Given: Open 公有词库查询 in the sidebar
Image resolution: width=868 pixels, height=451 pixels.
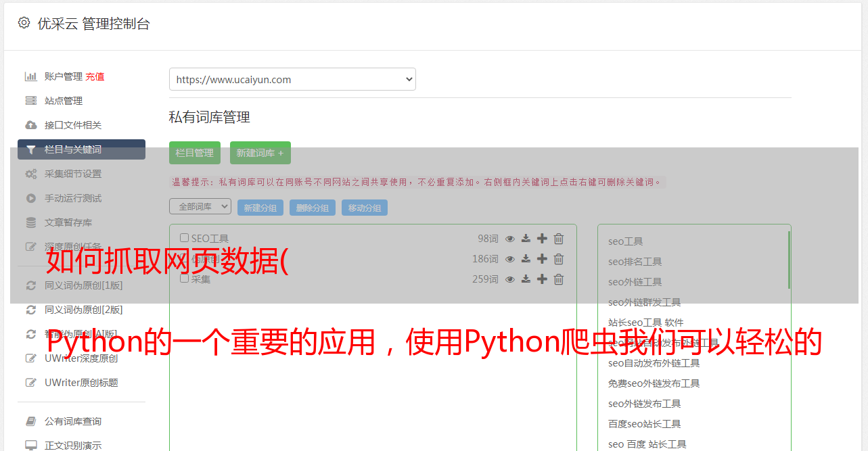Looking at the screenshot, I should tap(73, 421).
